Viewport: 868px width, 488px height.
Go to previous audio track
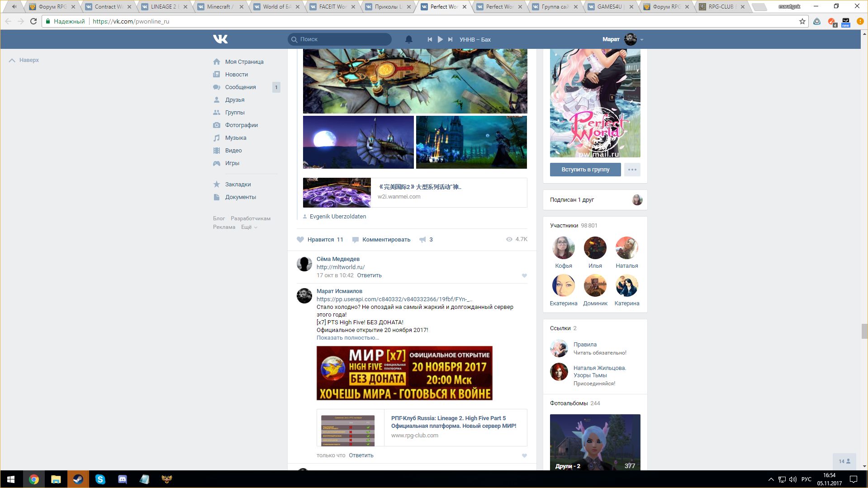pos(430,39)
